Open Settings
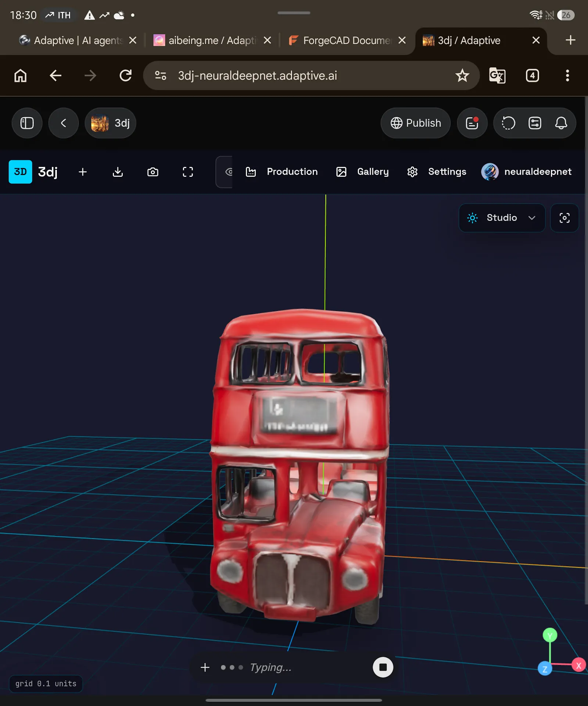 pyautogui.click(x=437, y=172)
